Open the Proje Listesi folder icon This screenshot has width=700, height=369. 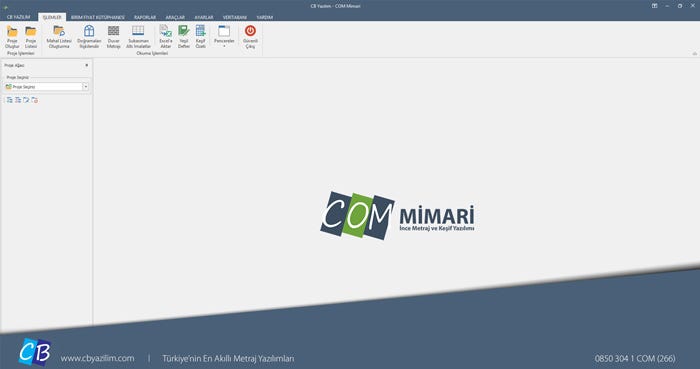31,32
